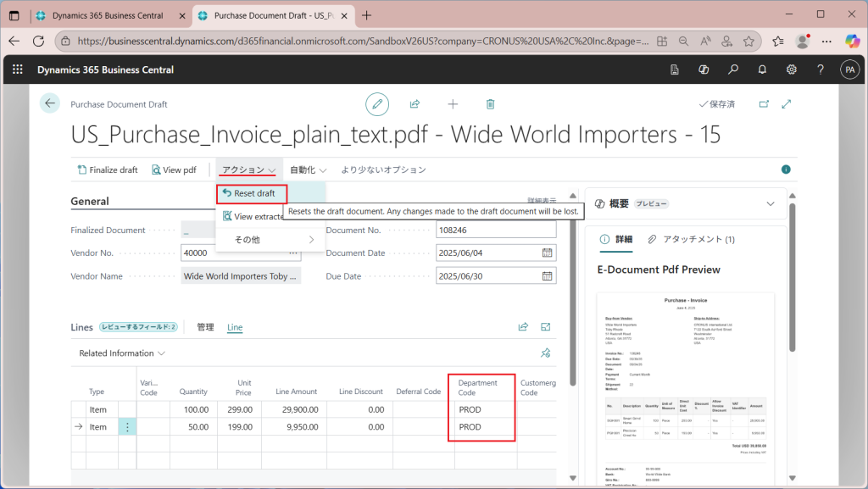Click Finalize draft button

pyautogui.click(x=108, y=169)
